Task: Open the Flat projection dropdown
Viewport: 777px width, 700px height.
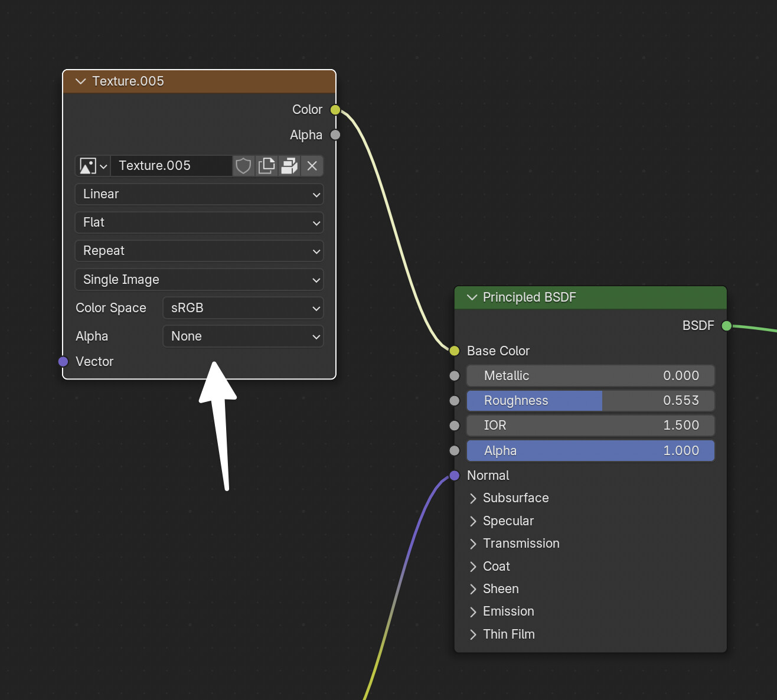Action: tap(199, 223)
